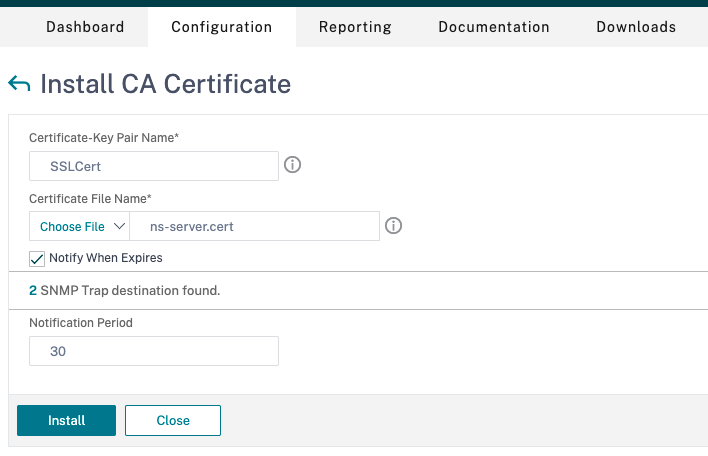
Task: Select the Configuration tab
Action: (221, 27)
